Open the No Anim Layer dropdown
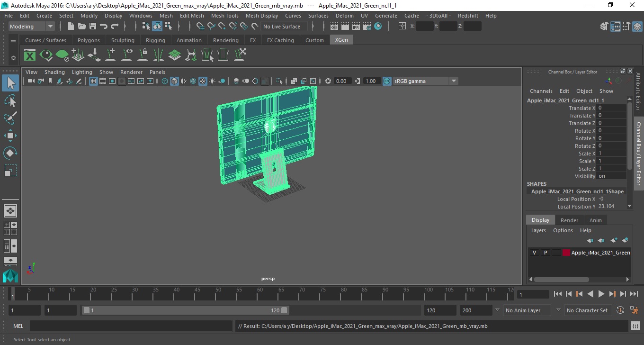This screenshot has height=345, width=644. (528, 310)
